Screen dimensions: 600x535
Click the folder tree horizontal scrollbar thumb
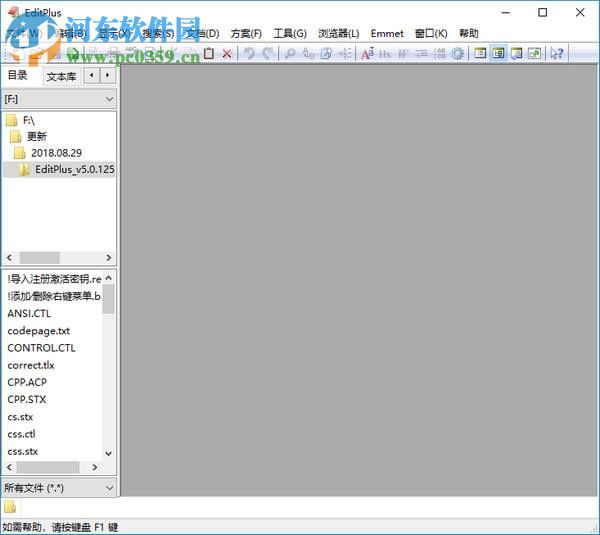coord(40,258)
